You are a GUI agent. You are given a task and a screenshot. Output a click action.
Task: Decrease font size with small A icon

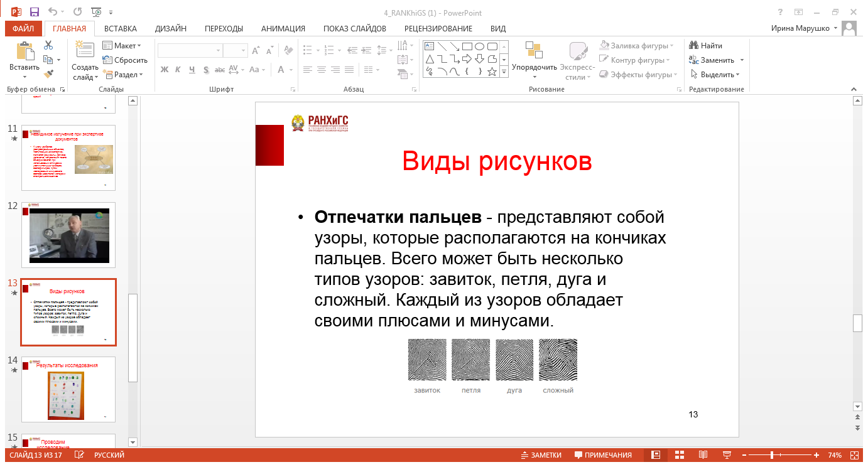pos(270,51)
